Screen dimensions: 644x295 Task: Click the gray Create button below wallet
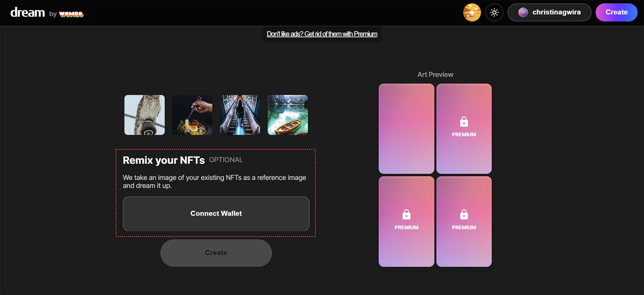pos(216,253)
